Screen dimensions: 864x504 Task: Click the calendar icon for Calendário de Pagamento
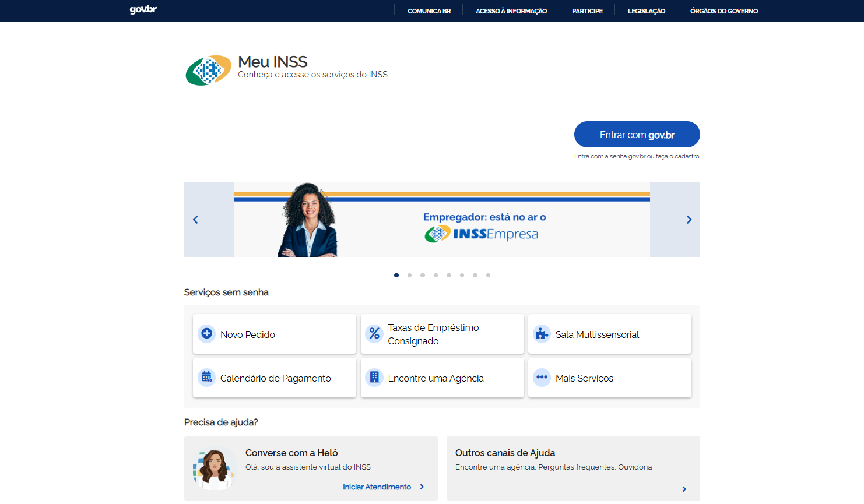[206, 378]
